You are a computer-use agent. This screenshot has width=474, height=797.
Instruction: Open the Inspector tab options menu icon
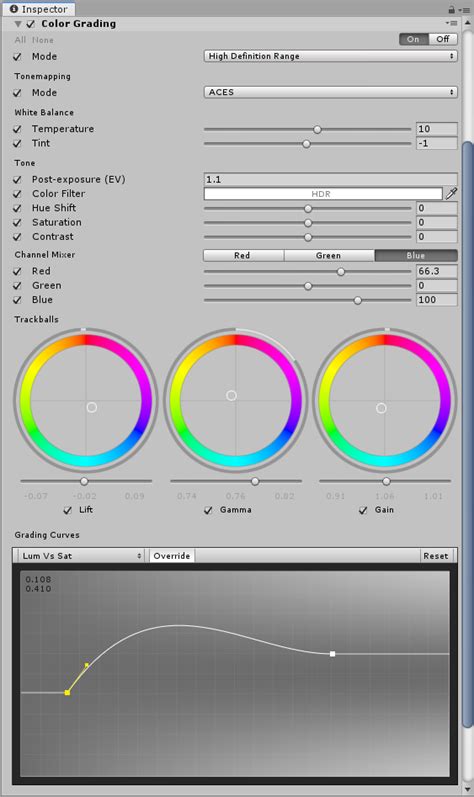465,10
